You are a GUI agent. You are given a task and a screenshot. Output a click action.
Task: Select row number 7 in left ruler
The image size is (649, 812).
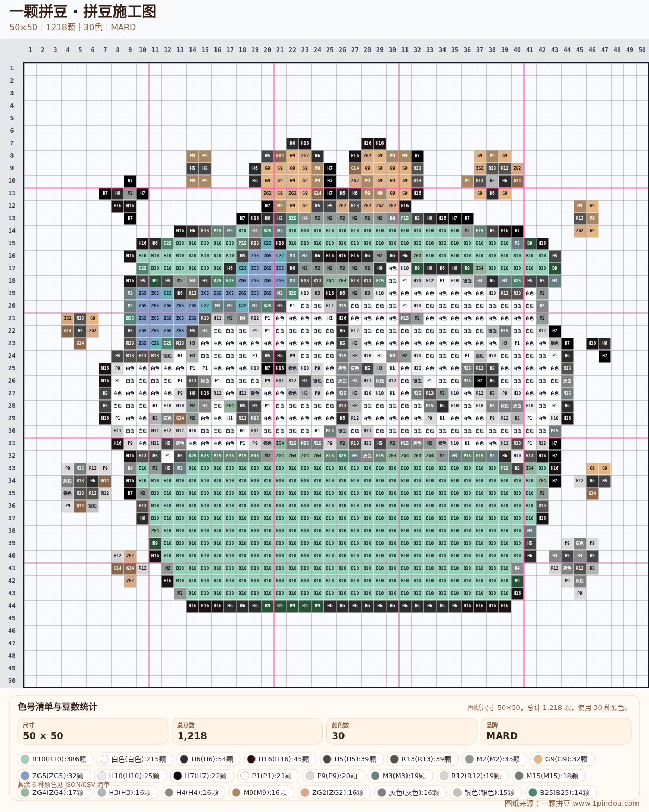pyautogui.click(x=12, y=143)
